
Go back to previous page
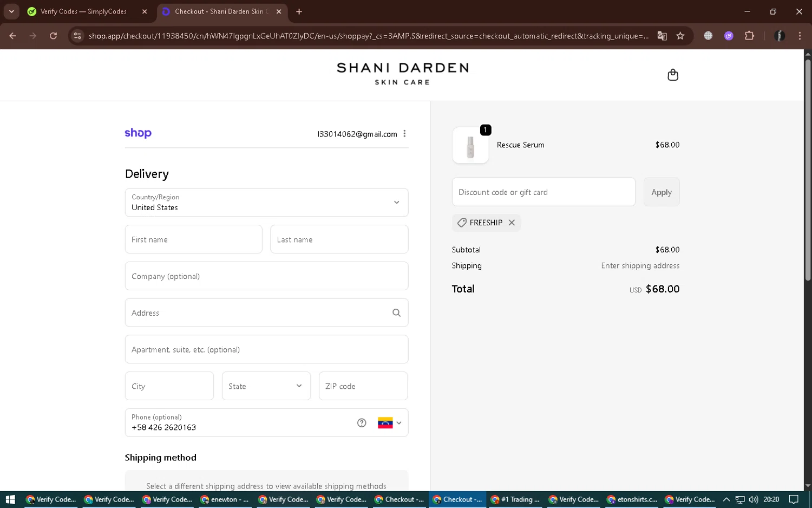coord(13,36)
